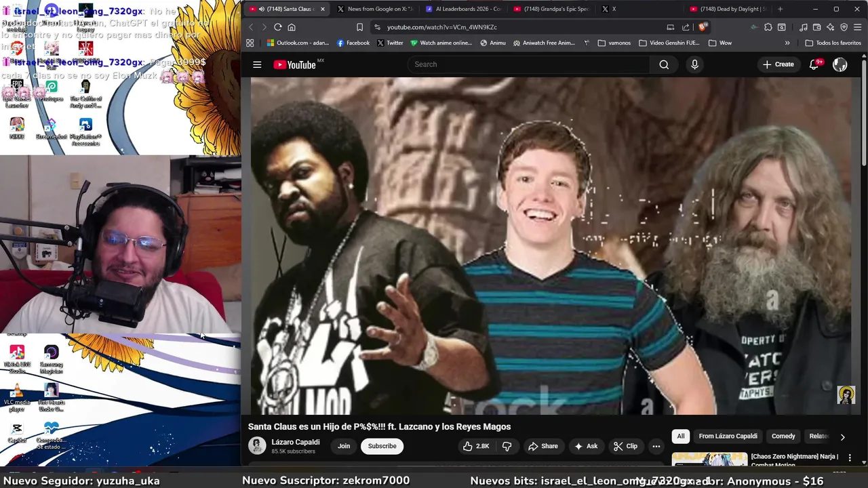Open Samsung Magician desktop shortcut
This screenshot has height=488, width=868.
click(52, 360)
